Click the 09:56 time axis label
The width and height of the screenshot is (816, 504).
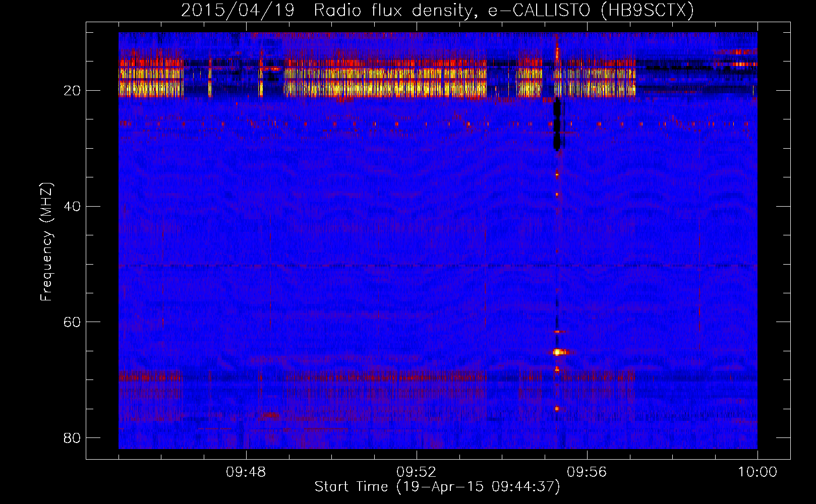587,472
